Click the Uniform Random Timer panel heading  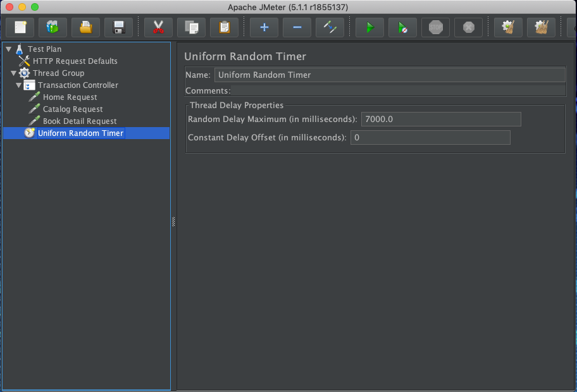[245, 56]
